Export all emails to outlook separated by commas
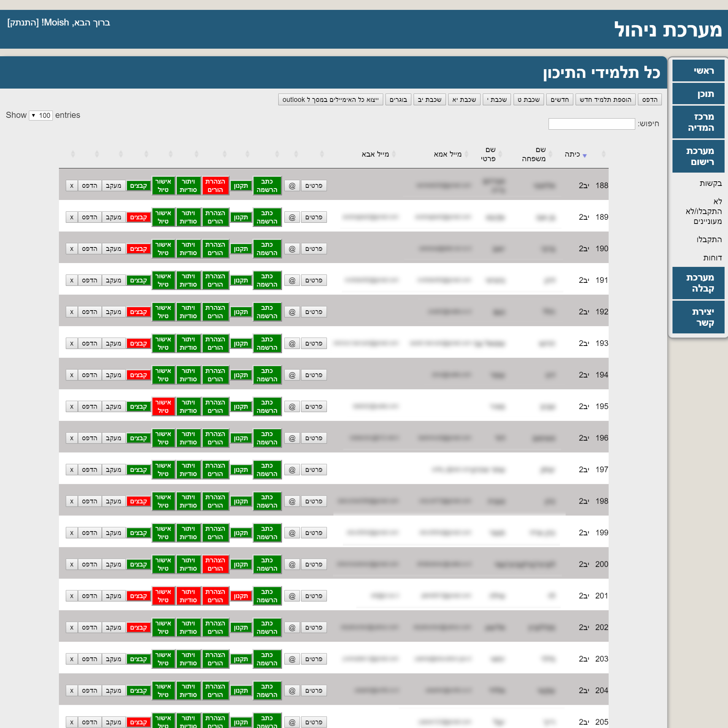 (330, 100)
